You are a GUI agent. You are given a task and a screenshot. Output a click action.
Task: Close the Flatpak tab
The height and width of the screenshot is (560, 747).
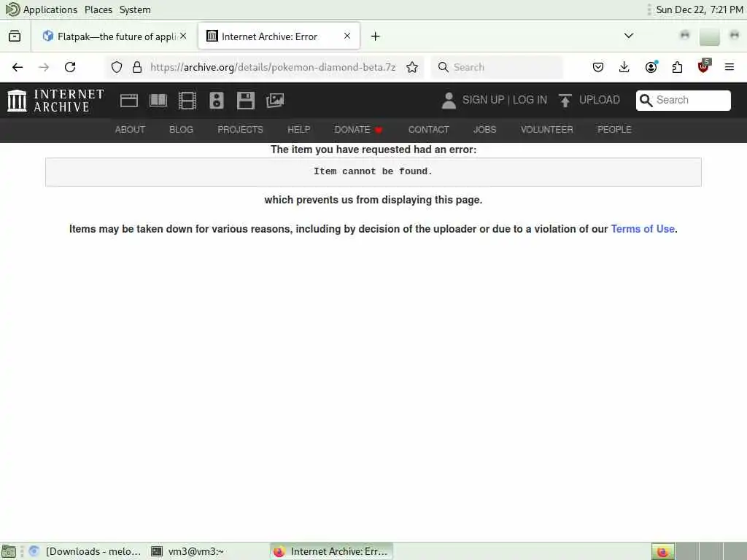pyautogui.click(x=183, y=36)
